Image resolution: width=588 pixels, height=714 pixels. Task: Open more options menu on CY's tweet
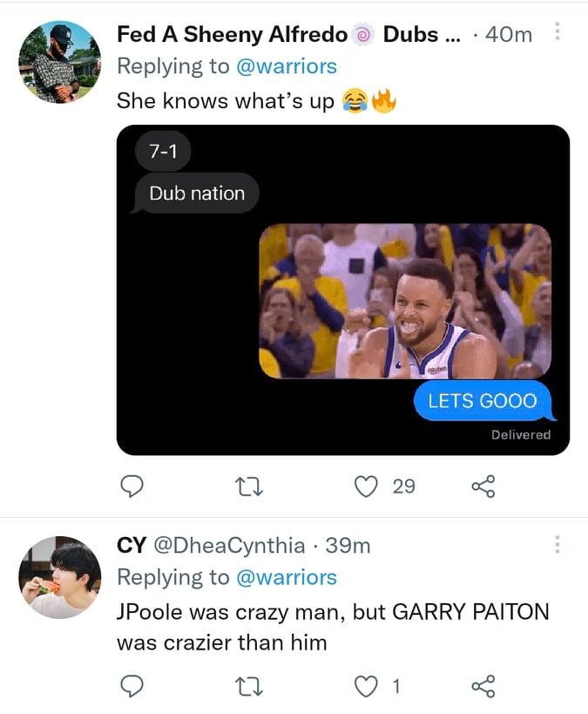coord(558,545)
